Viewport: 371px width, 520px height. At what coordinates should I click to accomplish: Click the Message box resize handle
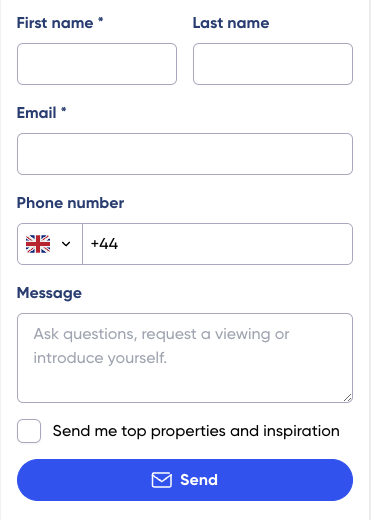point(348,398)
